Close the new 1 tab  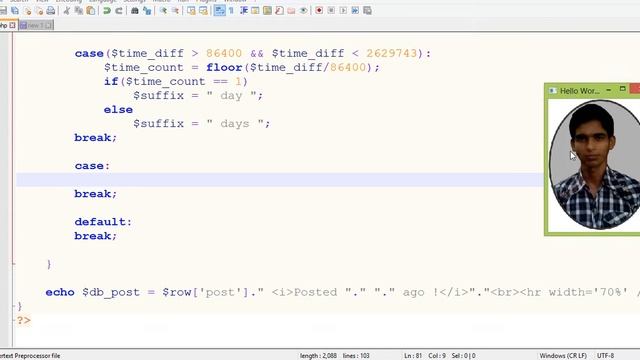[49, 25]
